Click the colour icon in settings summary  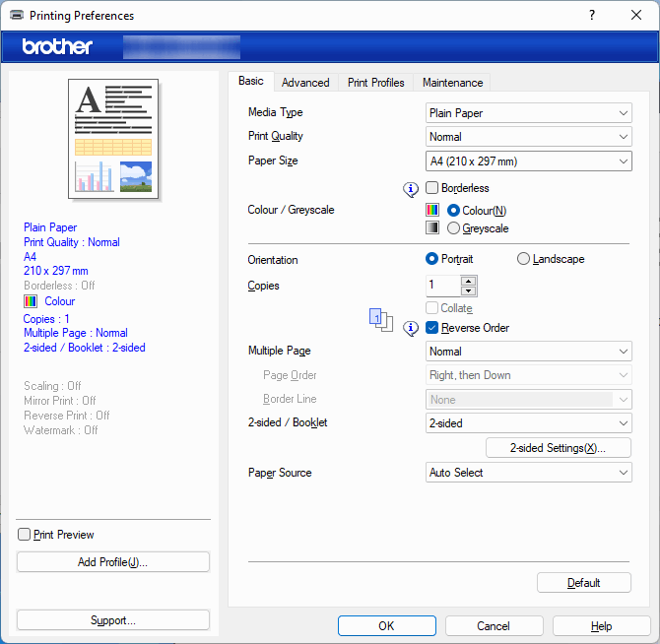[x=31, y=301]
